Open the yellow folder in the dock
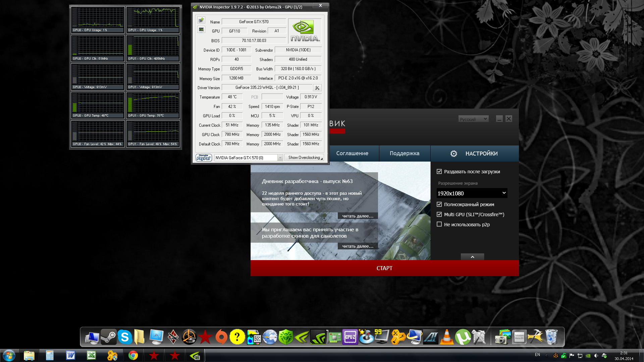This screenshot has width=644, height=362. point(139,337)
